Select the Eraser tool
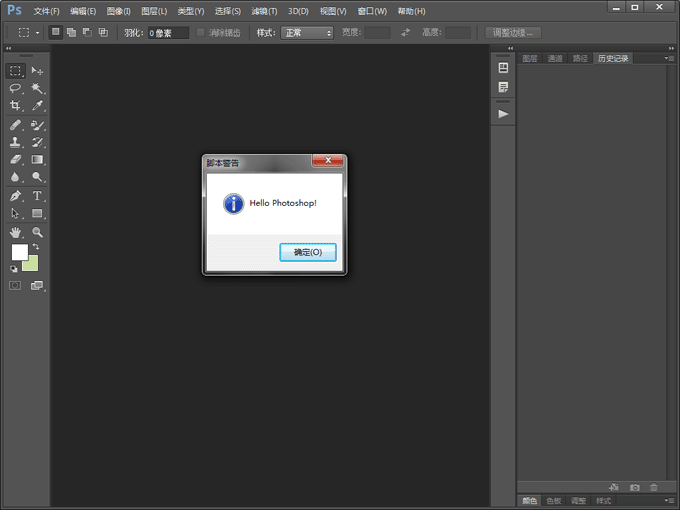This screenshot has height=510, width=680. click(x=15, y=160)
